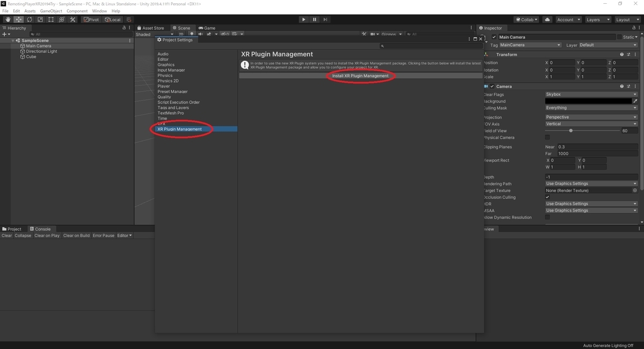The image size is (644, 349).
Task: Toggle Main Camera active checkbox
Action: click(x=494, y=37)
